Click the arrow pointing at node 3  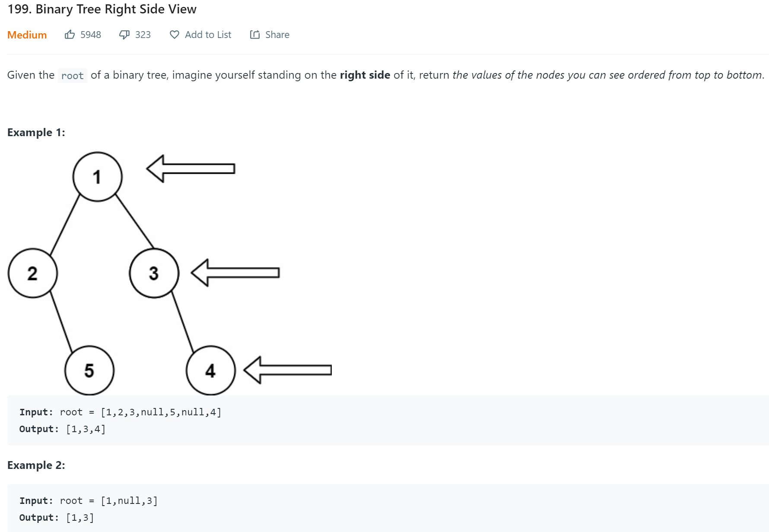(x=235, y=273)
